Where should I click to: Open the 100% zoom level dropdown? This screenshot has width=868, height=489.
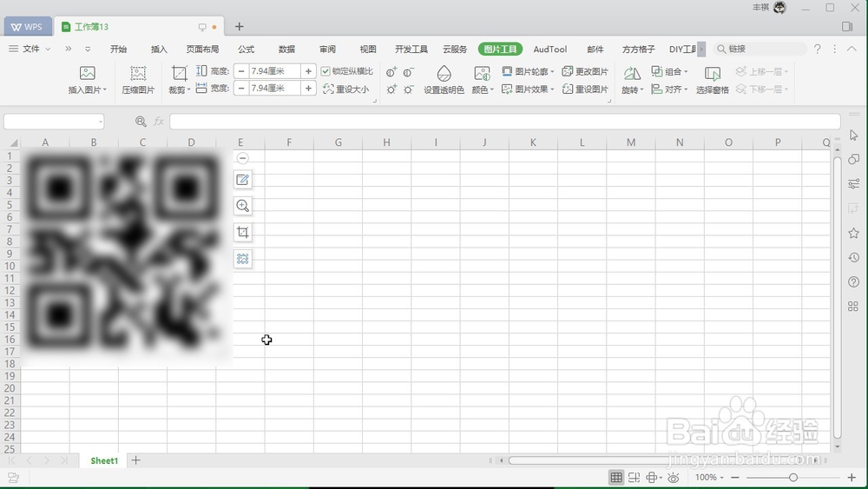click(x=709, y=478)
